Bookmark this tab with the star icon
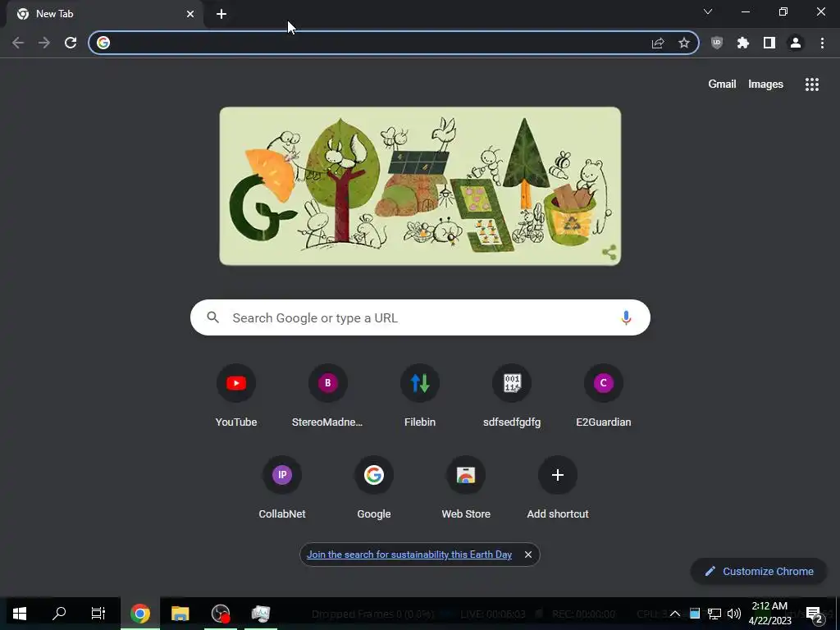The image size is (840, 630). click(684, 43)
